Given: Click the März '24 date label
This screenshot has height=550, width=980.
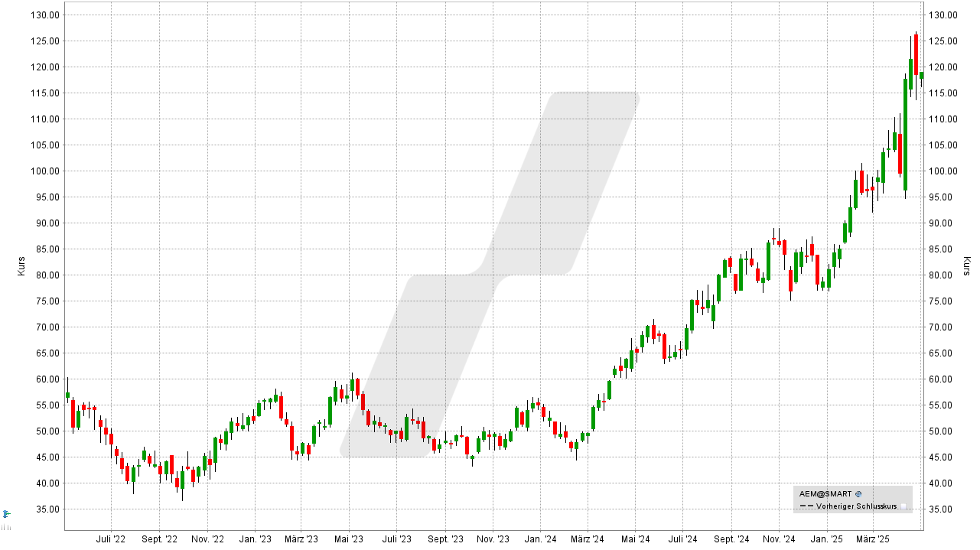Looking at the screenshot, I should pyautogui.click(x=588, y=539).
